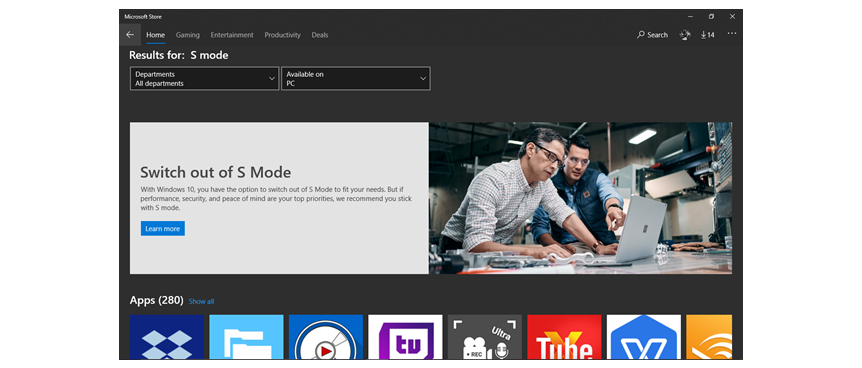Open the Dropbox app tile
The width and height of the screenshot is (862, 368).
coord(167,337)
